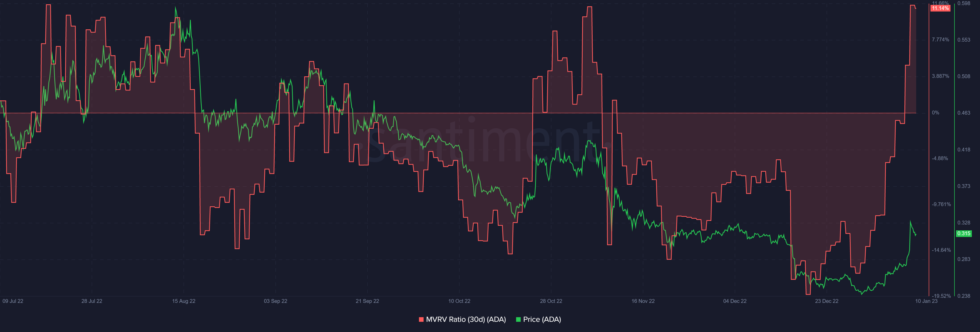980x332 pixels.
Task: Click the 09 Jul 22 date label
Action: (x=13, y=301)
